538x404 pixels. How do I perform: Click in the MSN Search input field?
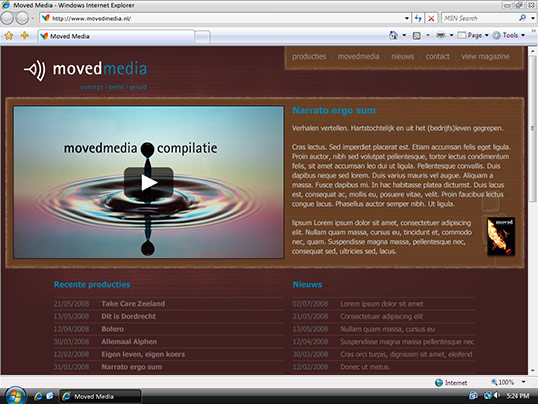[x=480, y=18]
